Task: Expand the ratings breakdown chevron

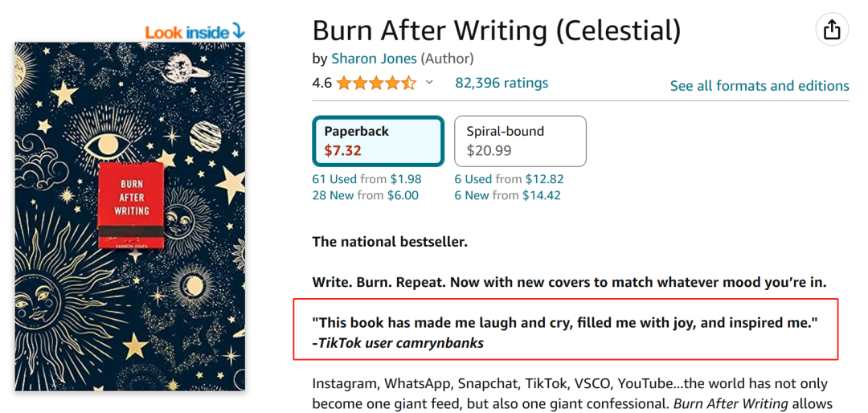Action: coord(429,83)
